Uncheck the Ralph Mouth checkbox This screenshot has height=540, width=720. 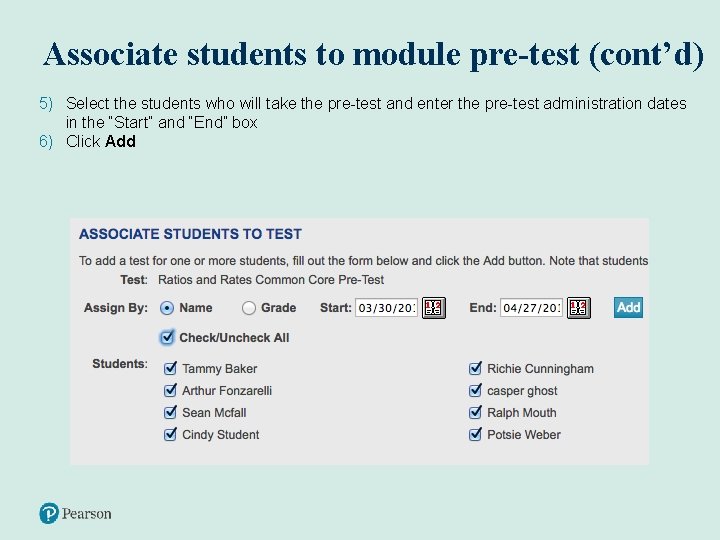[x=477, y=412]
